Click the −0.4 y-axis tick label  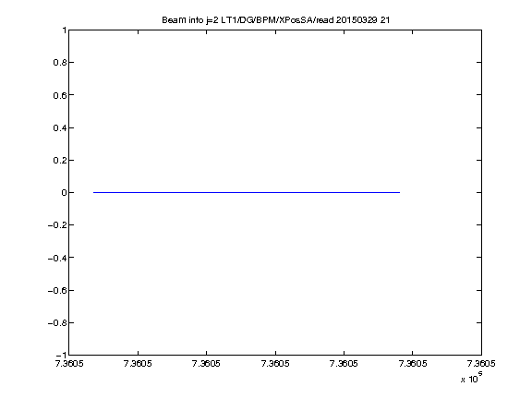coord(57,258)
